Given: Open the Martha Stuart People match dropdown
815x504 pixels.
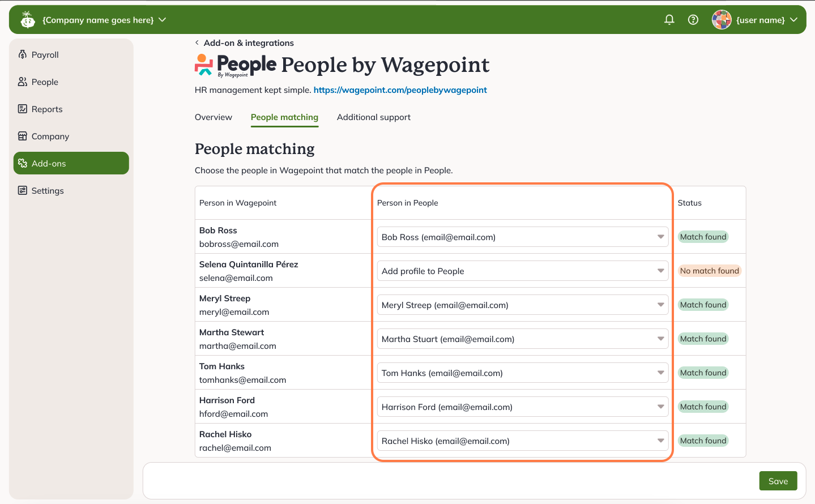Looking at the screenshot, I should pyautogui.click(x=523, y=339).
